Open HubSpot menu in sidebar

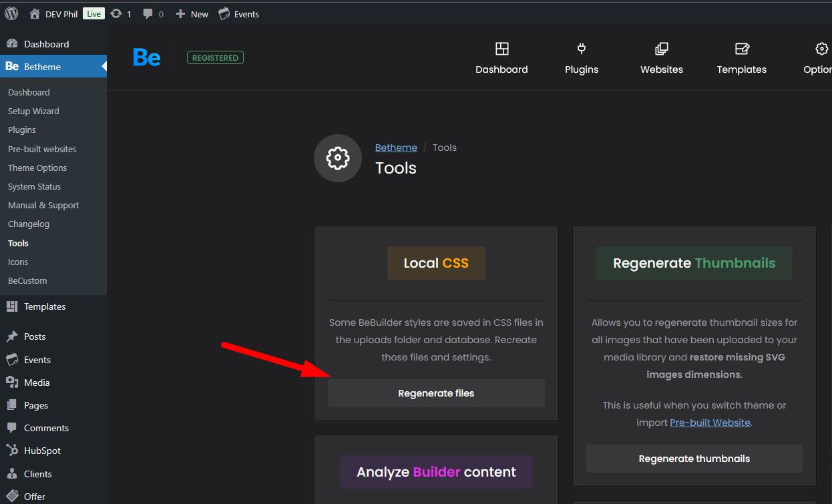42,451
